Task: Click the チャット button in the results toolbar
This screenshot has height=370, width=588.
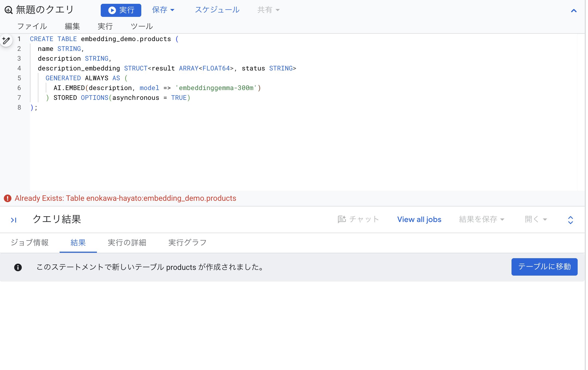Action: tap(358, 219)
